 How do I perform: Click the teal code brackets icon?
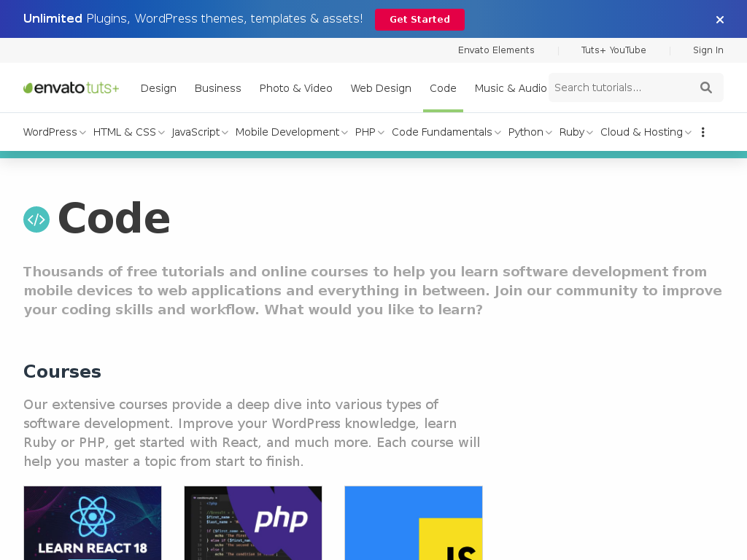pos(36,219)
